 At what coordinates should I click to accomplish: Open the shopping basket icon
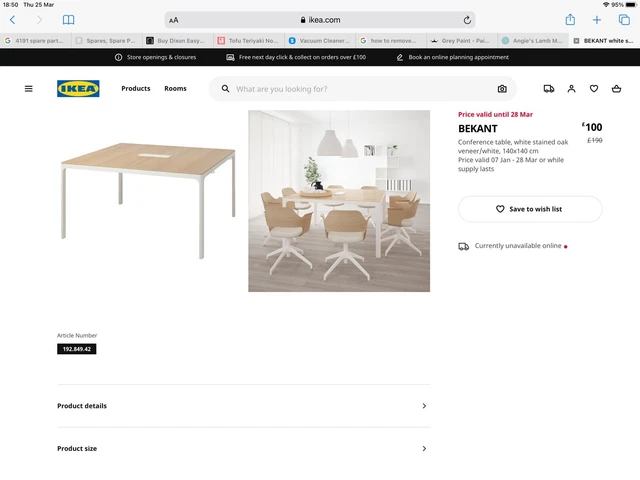click(616, 89)
